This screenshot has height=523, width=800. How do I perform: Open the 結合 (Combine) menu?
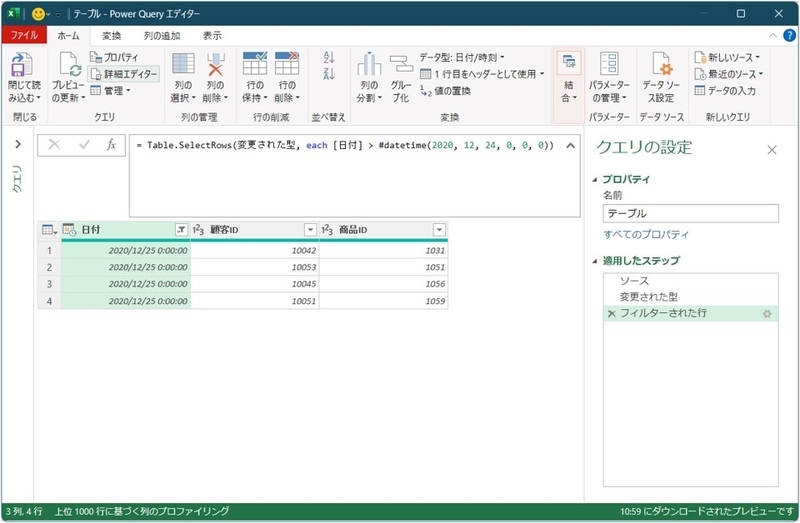[x=568, y=85]
